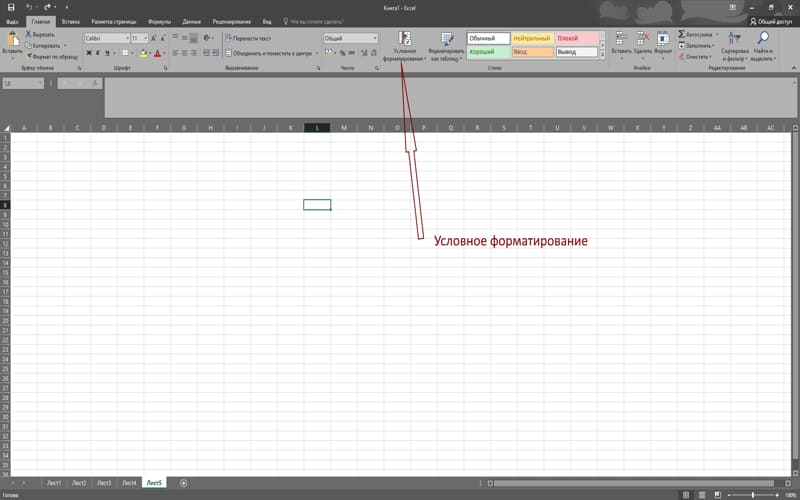
Task: Switch to the Рецензирование tab
Action: click(232, 22)
